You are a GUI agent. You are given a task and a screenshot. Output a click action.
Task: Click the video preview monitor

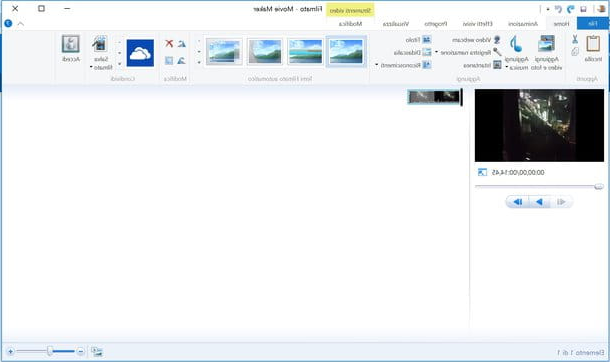[539, 125]
